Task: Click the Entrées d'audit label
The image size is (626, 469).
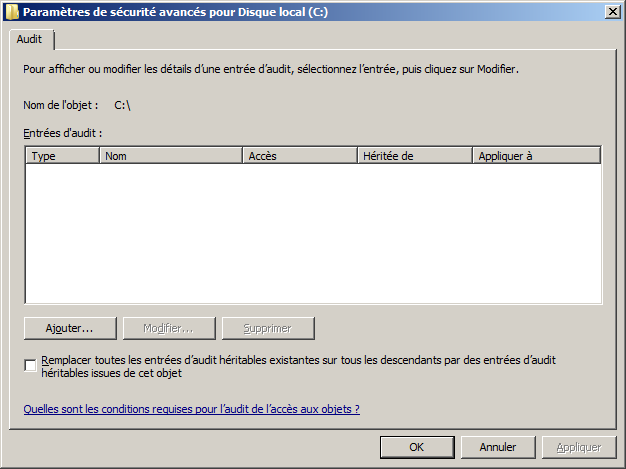Action: click(63, 132)
